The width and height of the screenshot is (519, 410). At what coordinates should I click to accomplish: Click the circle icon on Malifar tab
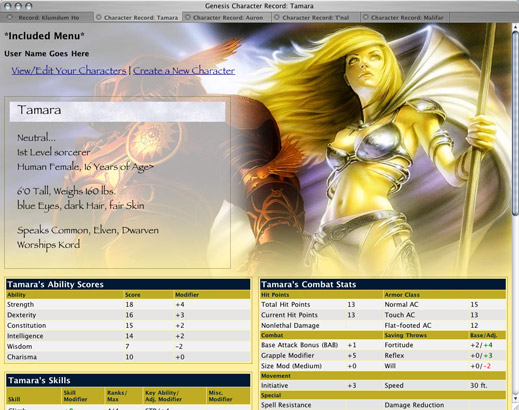point(366,17)
